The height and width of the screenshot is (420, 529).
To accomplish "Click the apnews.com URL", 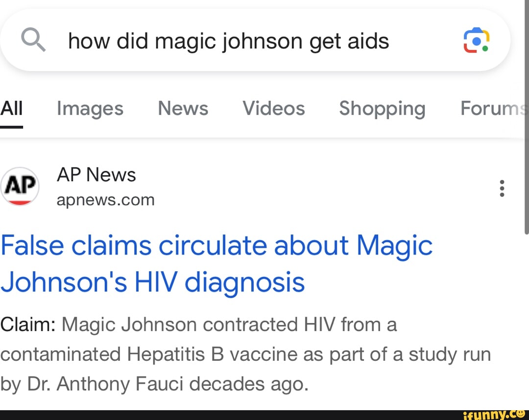I will 106,200.
